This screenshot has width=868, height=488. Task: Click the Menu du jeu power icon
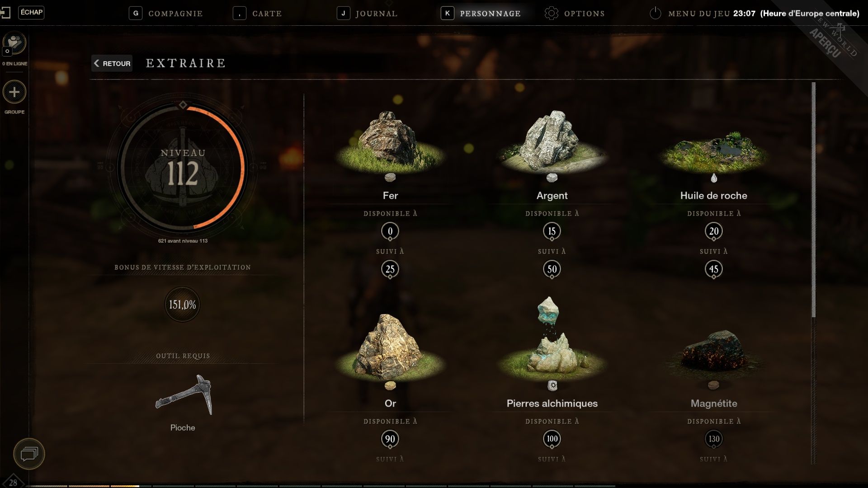click(655, 13)
